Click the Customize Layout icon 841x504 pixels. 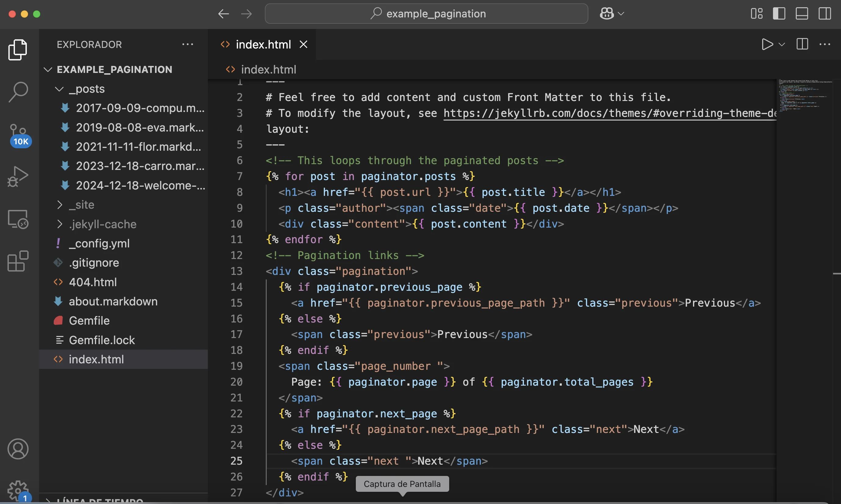pos(756,14)
